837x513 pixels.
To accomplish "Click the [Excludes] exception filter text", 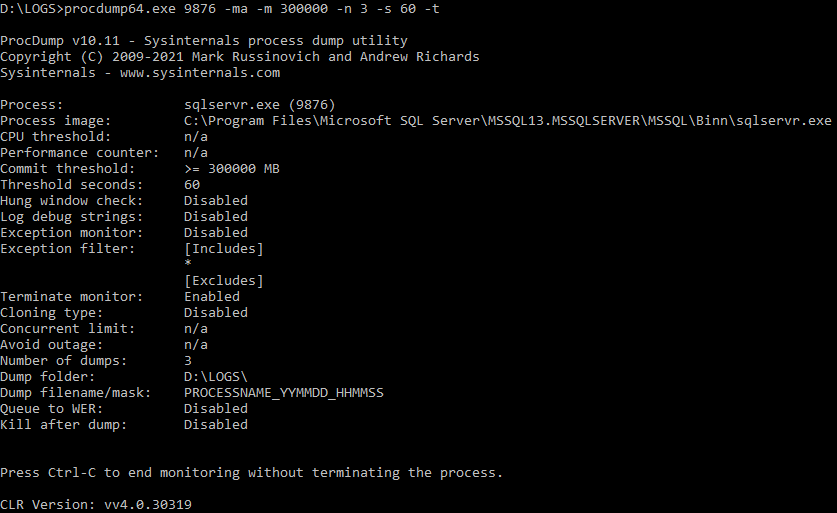I will [224, 281].
